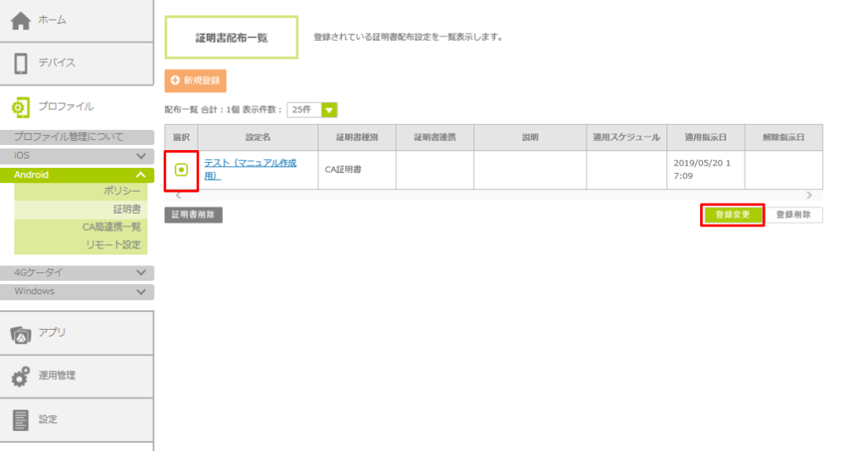This screenshot has width=868, height=452.
Task: Click the Settings document icon
Action: pos(21,420)
